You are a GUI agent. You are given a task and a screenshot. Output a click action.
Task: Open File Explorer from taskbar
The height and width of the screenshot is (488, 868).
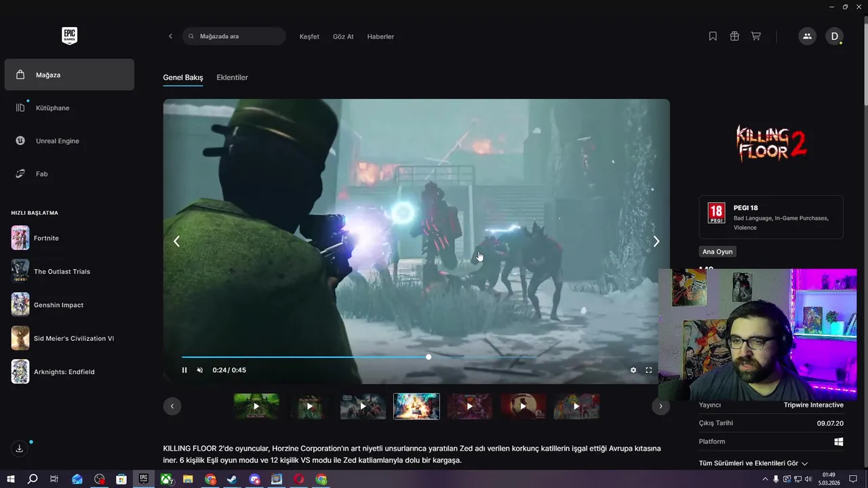(188, 479)
